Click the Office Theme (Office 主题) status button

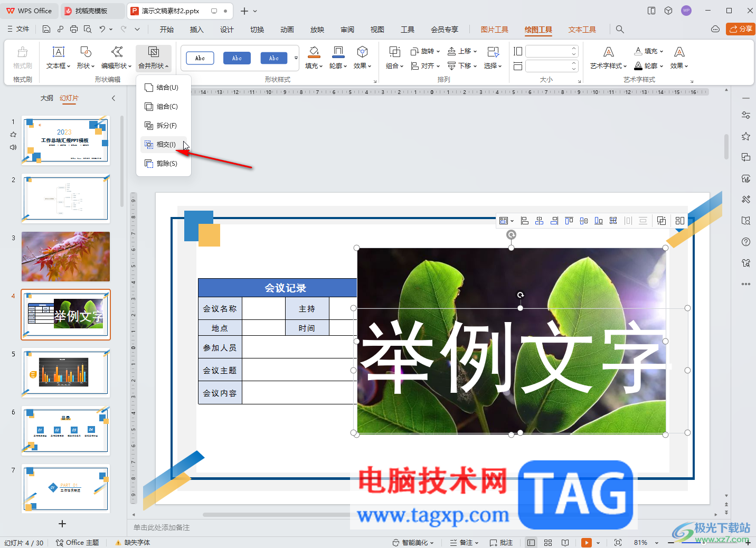78,543
